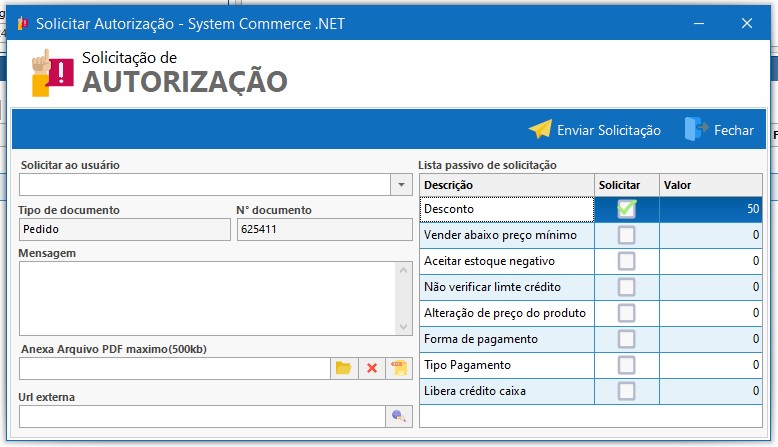Viewport: 778px width, 447px height.
Task: Open the Solicitar ao usuário dropdown arrow
Action: [401, 185]
